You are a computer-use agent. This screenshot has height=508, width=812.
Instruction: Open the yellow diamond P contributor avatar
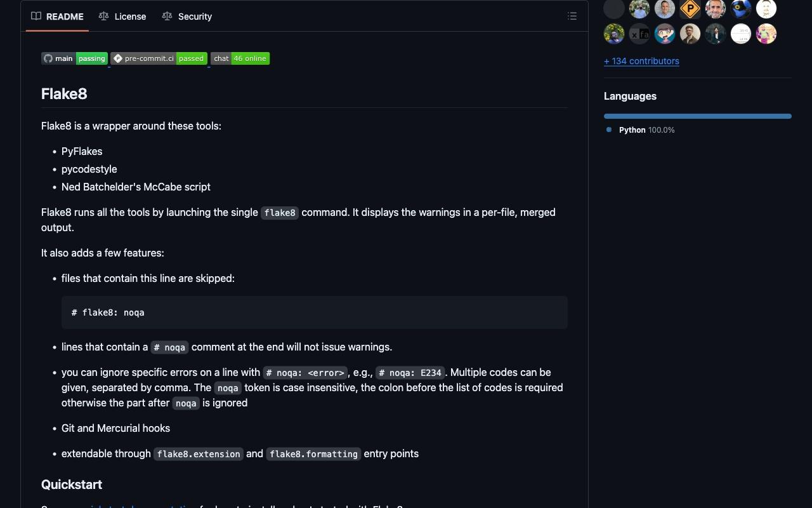(x=690, y=9)
